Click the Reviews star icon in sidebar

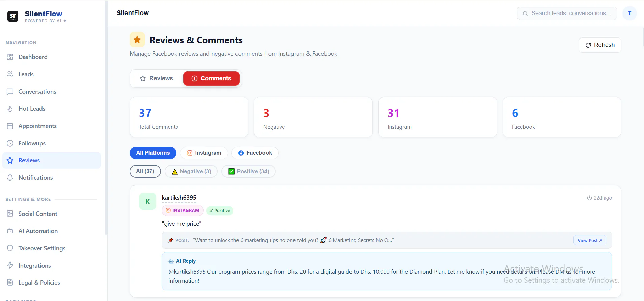pyautogui.click(x=10, y=160)
